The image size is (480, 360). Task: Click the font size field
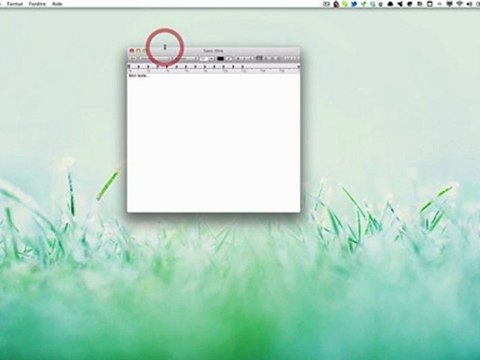tap(204, 58)
